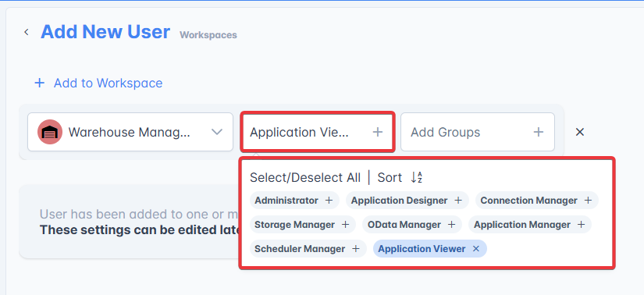Click the plus icon in Add Groups
Image resolution: width=644 pixels, height=295 pixels.
(538, 132)
